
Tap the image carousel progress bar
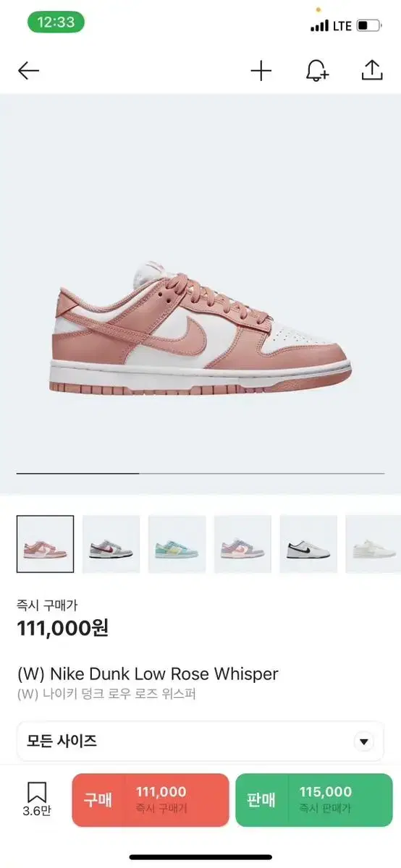coord(200,473)
